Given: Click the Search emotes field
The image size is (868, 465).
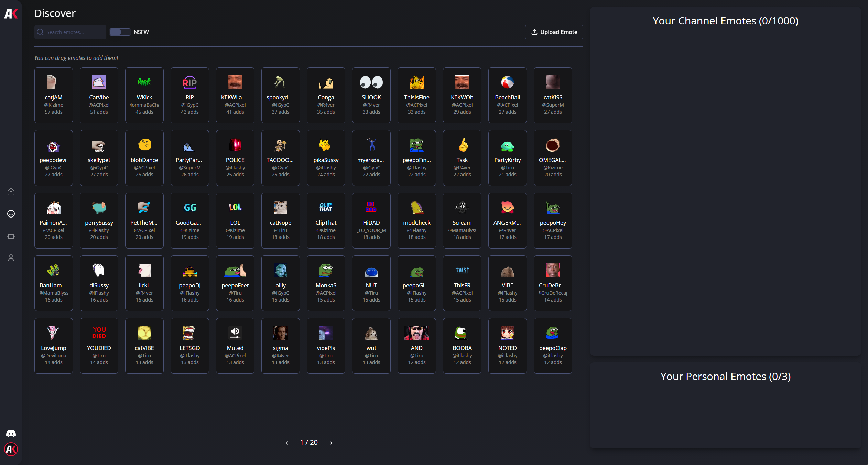Looking at the screenshot, I should point(70,32).
